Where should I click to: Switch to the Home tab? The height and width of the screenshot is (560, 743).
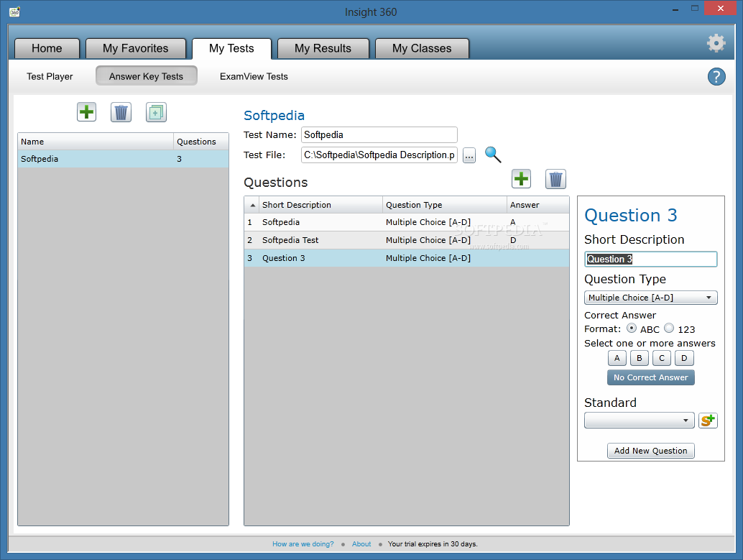click(x=47, y=48)
